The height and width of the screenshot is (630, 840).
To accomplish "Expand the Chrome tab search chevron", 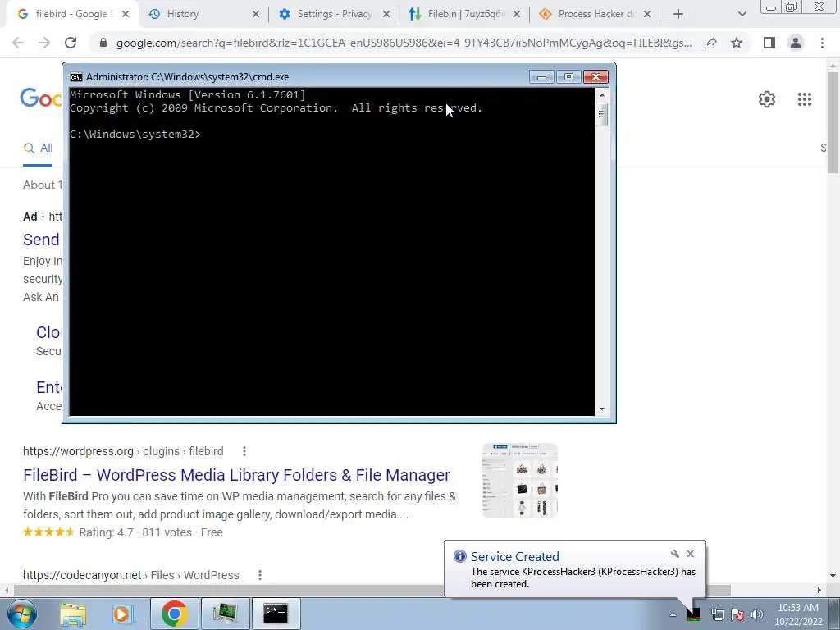I will 742,15.
